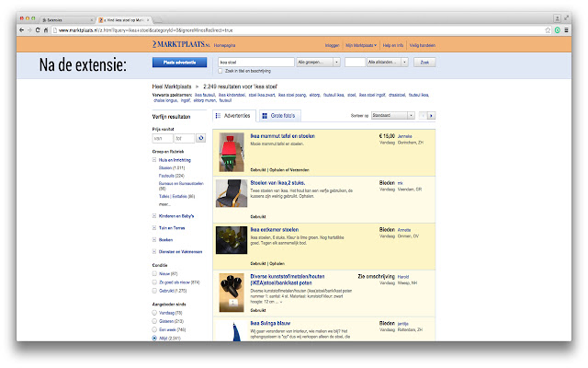Click the 'meer...' link under categories

(164, 204)
